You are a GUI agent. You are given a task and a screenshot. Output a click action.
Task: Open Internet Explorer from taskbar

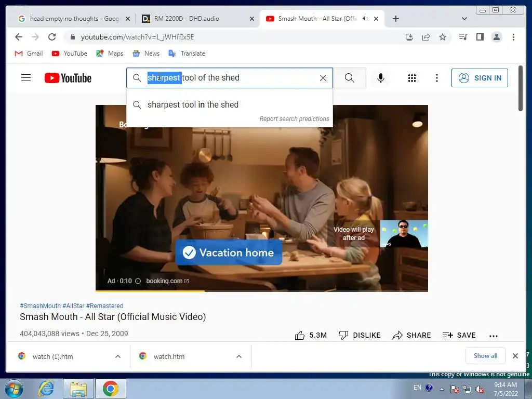click(x=46, y=389)
